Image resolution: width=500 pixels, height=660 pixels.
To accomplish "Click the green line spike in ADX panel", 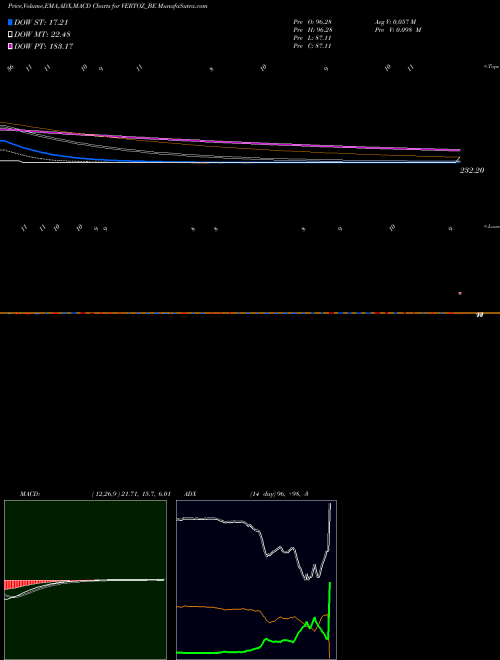I will coord(330,610).
